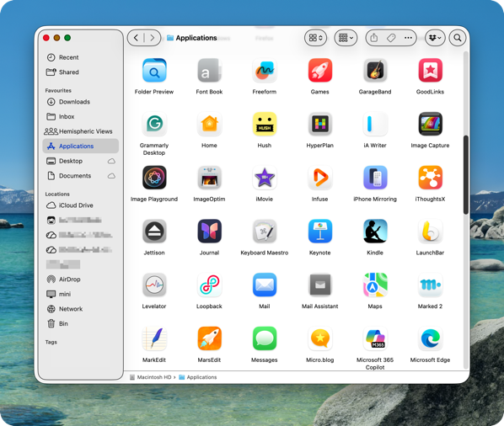Go back with the left chevron
This screenshot has width=504, height=426.
(136, 38)
